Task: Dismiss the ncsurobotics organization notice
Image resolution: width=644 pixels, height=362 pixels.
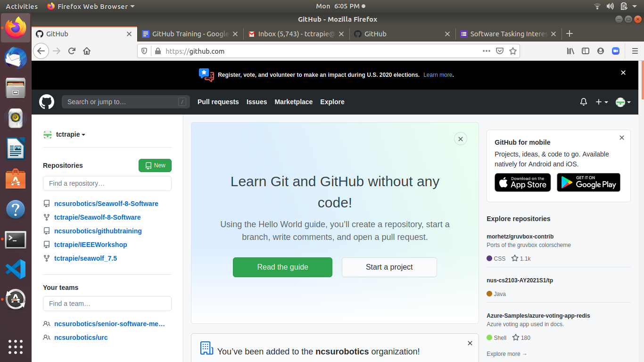Action: tap(470, 343)
